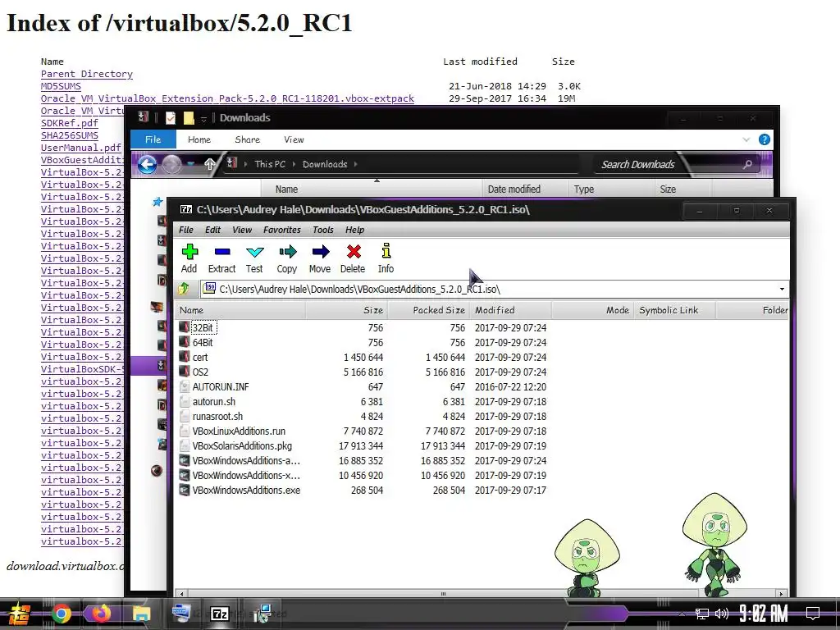This screenshot has height=630, width=840.
Task: Open the notification center icon
Action: [x=813, y=614]
